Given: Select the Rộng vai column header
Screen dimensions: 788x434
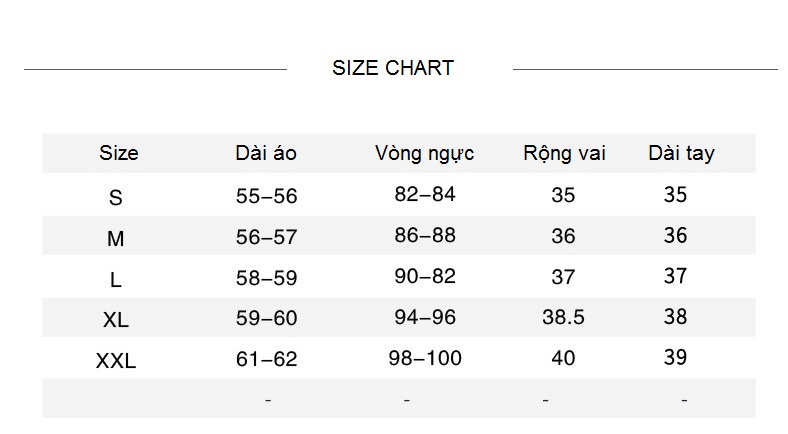Looking at the screenshot, I should click(564, 153).
